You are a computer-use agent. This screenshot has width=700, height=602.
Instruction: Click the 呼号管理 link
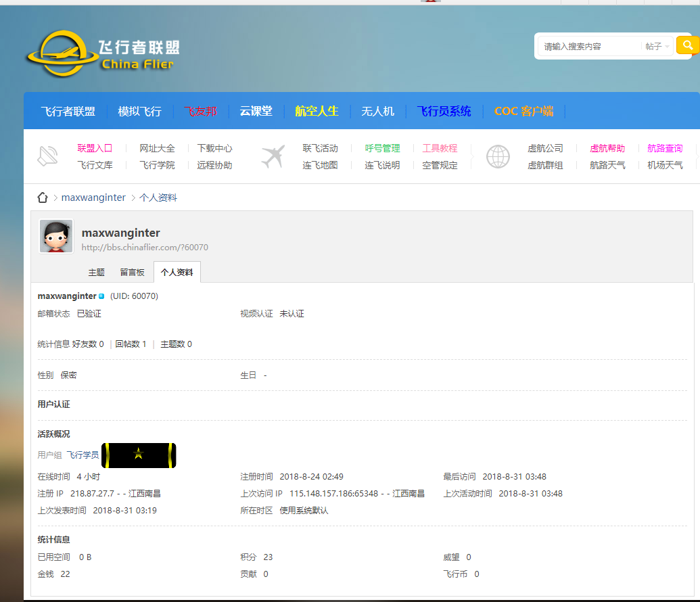coord(383,148)
